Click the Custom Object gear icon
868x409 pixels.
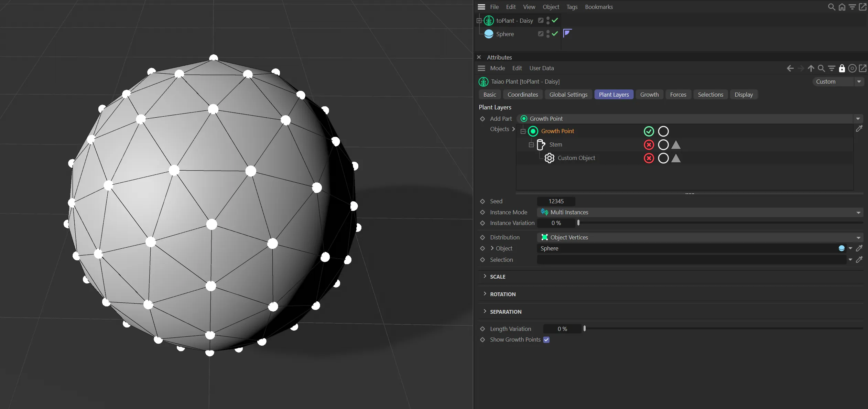(x=549, y=158)
